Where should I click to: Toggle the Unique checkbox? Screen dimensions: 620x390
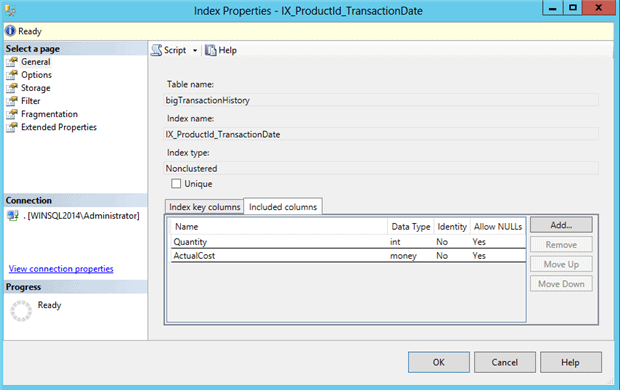[x=176, y=184]
